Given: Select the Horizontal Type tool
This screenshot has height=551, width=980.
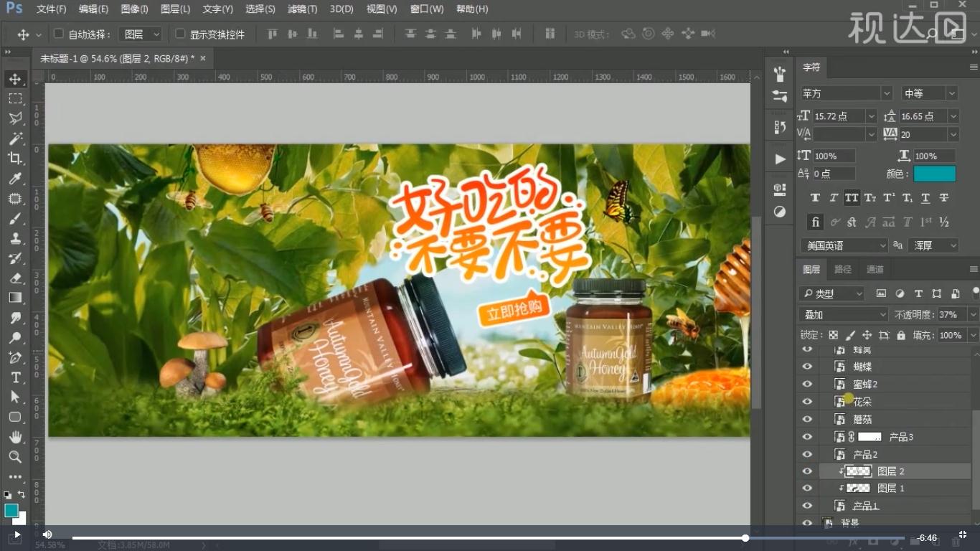Looking at the screenshot, I should point(16,377).
